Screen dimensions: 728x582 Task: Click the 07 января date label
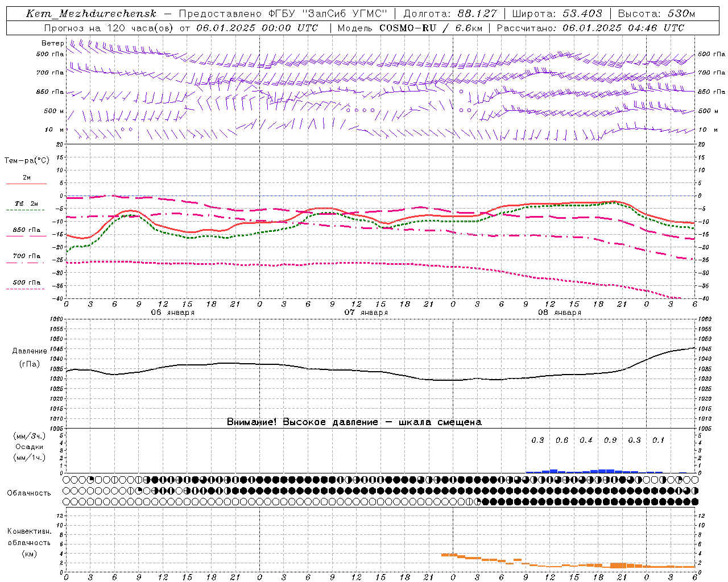coord(366,313)
